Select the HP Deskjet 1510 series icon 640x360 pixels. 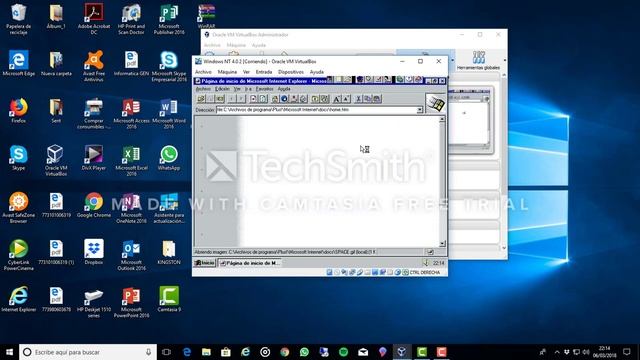pos(94,302)
